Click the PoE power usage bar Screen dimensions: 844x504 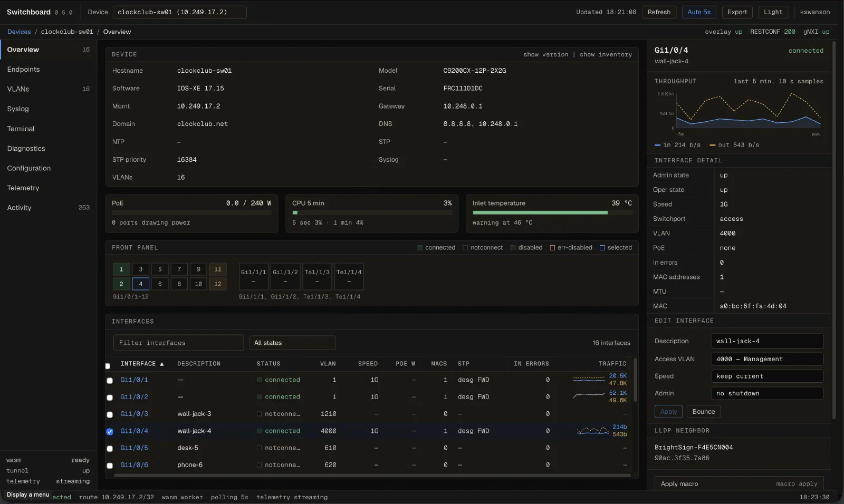pos(191,213)
